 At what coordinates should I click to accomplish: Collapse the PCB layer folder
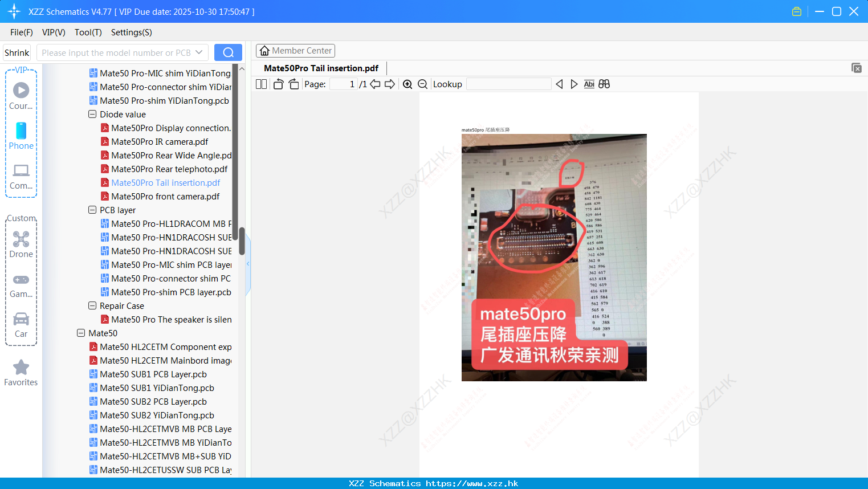pyautogui.click(x=92, y=210)
